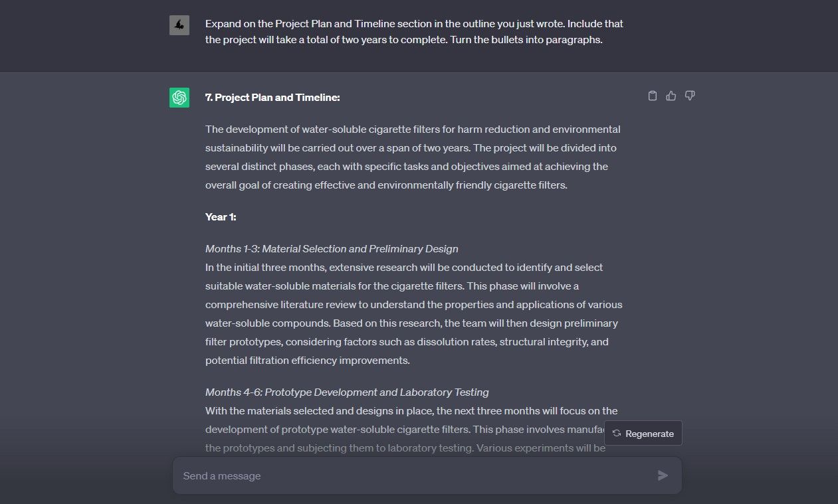Click the circular refresh icon on Regenerate
Screen dimensions: 838x504
pos(617,433)
